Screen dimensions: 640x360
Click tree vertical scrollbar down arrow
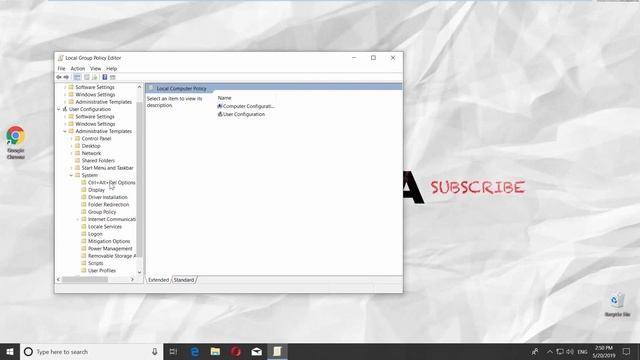pyautogui.click(x=140, y=272)
